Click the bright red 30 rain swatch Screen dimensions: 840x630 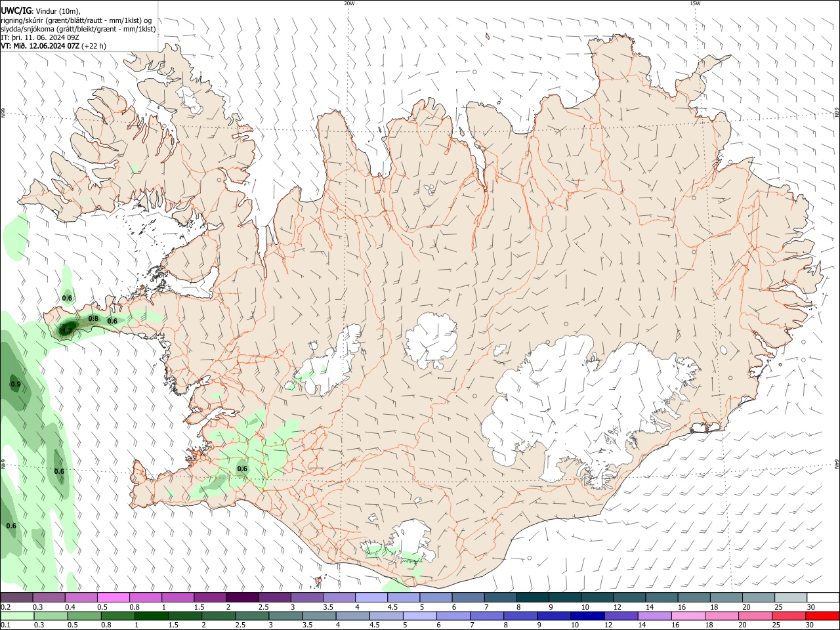[x=822, y=616]
